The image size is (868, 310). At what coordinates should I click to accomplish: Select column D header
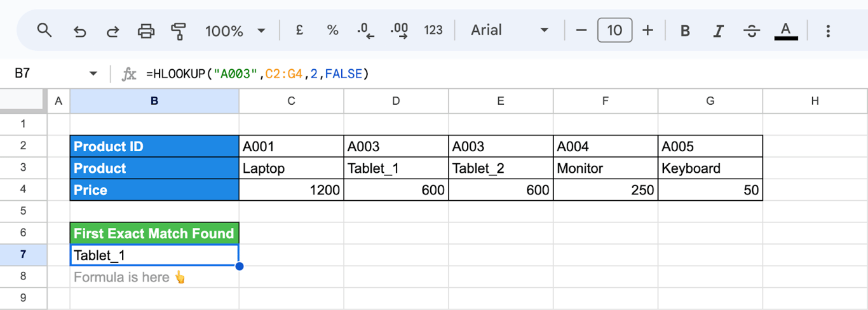pyautogui.click(x=396, y=100)
